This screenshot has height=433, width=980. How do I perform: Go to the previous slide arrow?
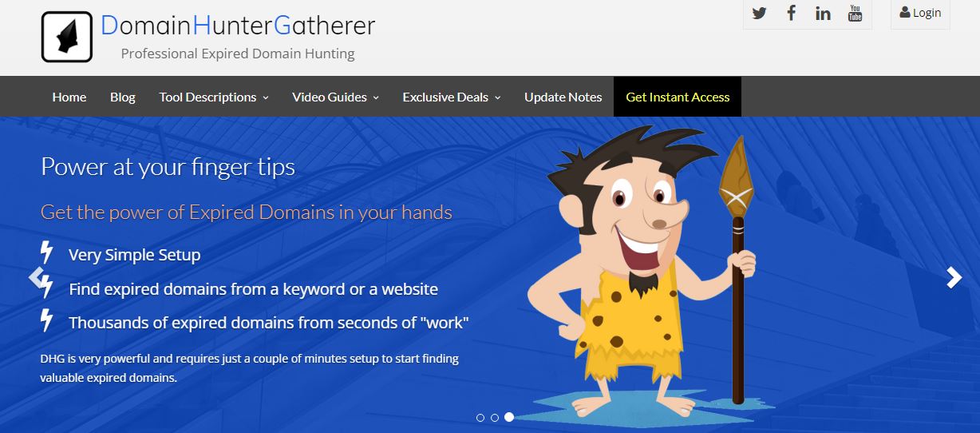point(37,276)
